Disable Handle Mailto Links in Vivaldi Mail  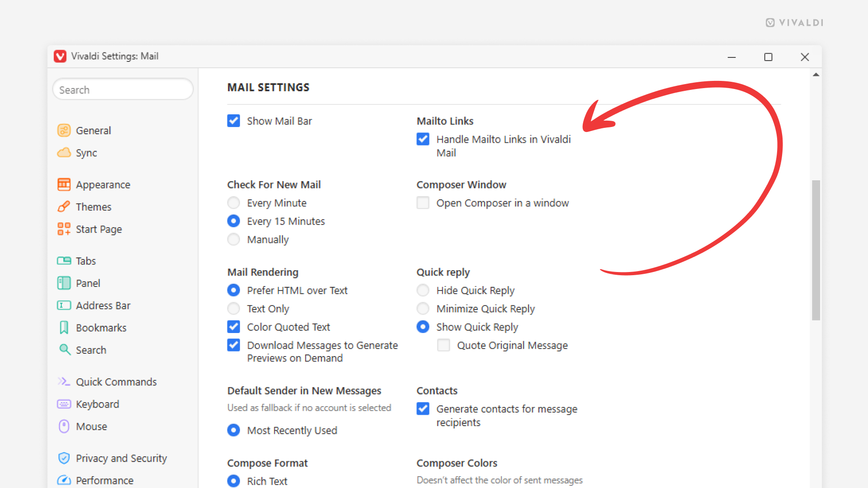pos(423,139)
